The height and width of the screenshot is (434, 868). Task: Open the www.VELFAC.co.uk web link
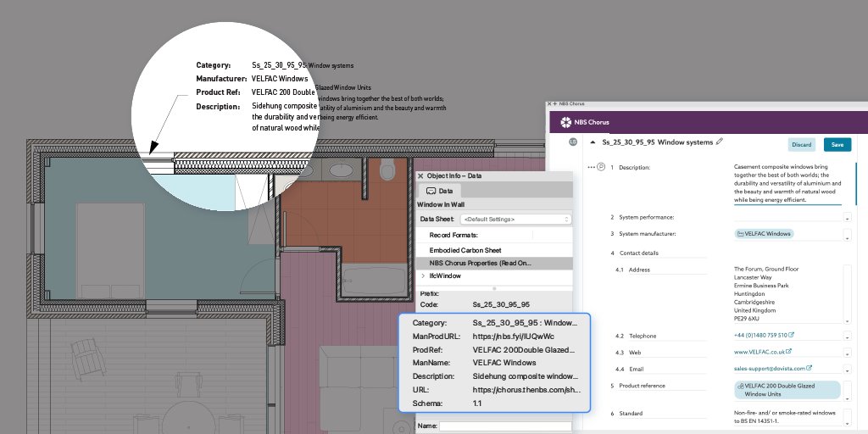[x=759, y=352]
